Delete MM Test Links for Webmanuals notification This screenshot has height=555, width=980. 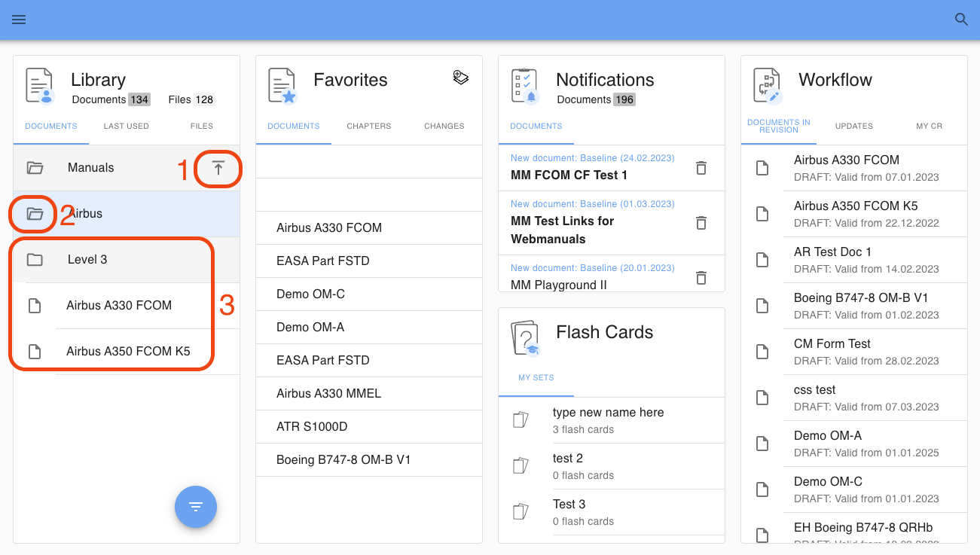click(701, 223)
